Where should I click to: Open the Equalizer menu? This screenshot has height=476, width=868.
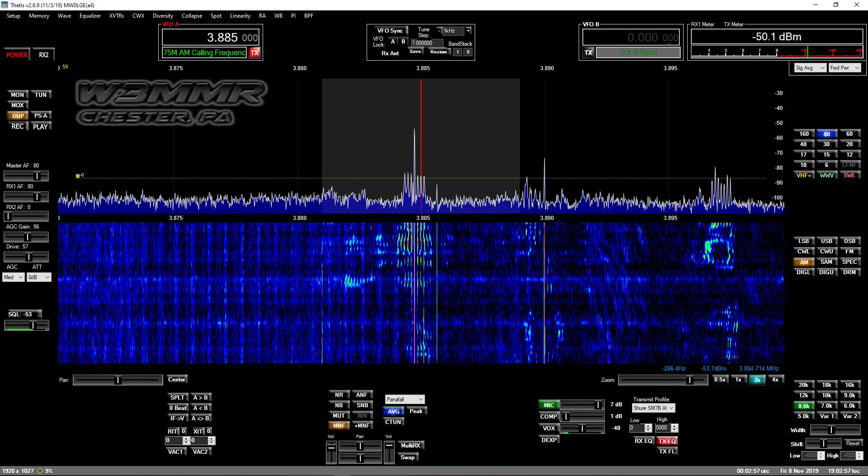[x=90, y=16]
